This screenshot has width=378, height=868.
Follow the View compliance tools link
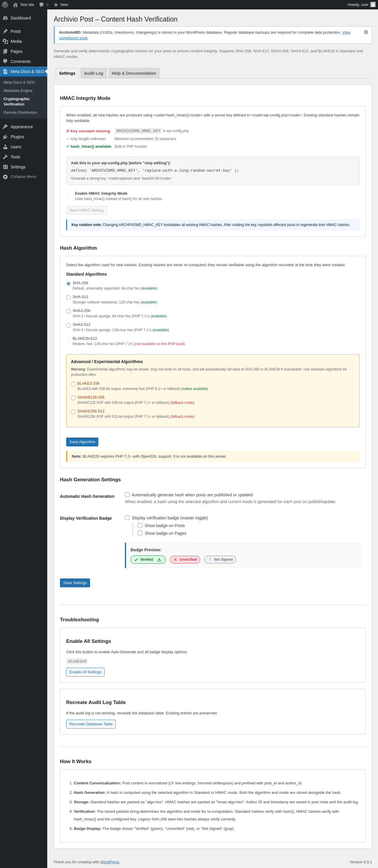pos(346,32)
